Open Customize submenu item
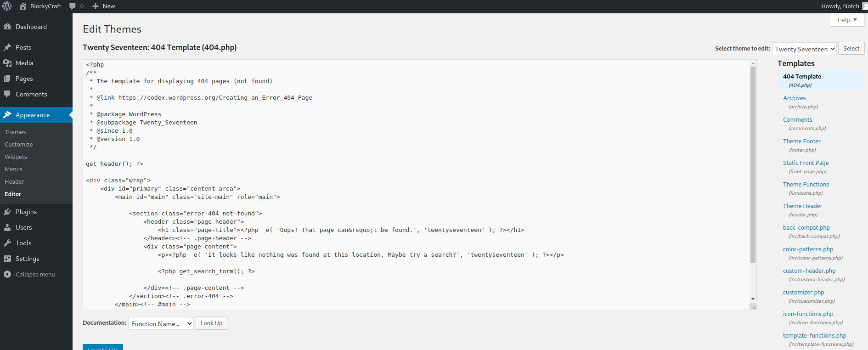The width and height of the screenshot is (868, 350). [19, 144]
